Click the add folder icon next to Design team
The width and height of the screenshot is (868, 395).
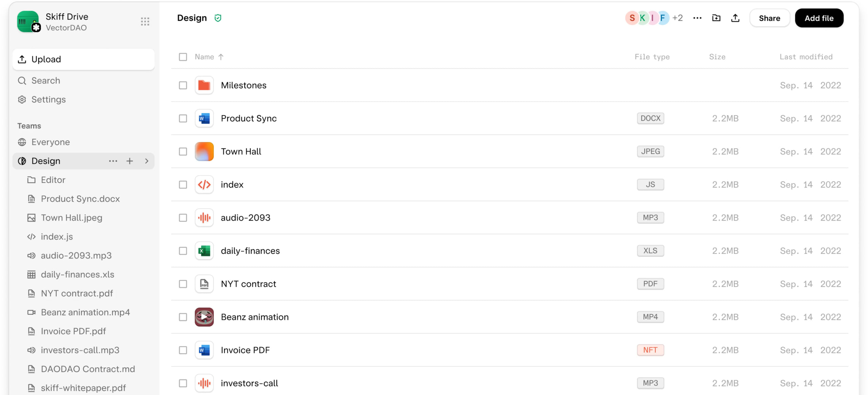point(129,161)
